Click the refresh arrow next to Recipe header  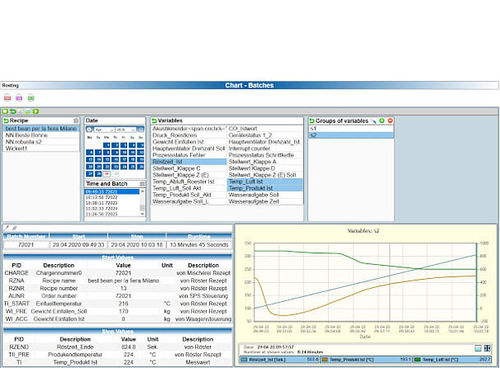coord(6,121)
